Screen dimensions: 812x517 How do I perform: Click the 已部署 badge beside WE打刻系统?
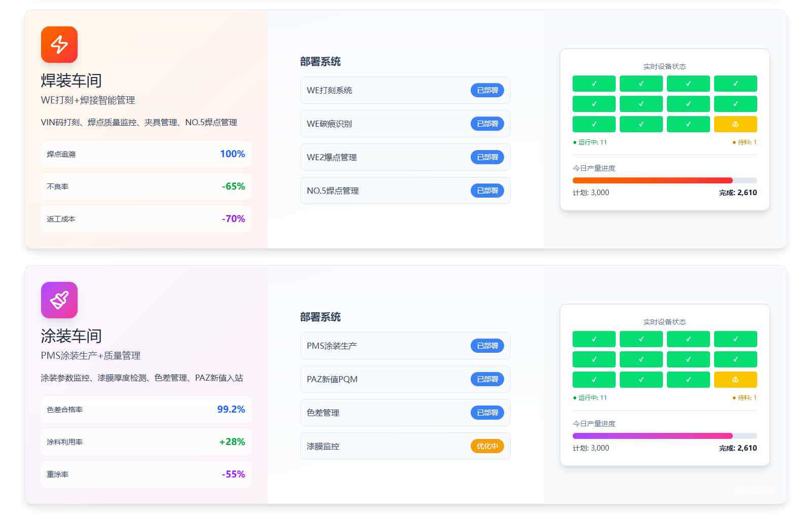[x=487, y=90]
